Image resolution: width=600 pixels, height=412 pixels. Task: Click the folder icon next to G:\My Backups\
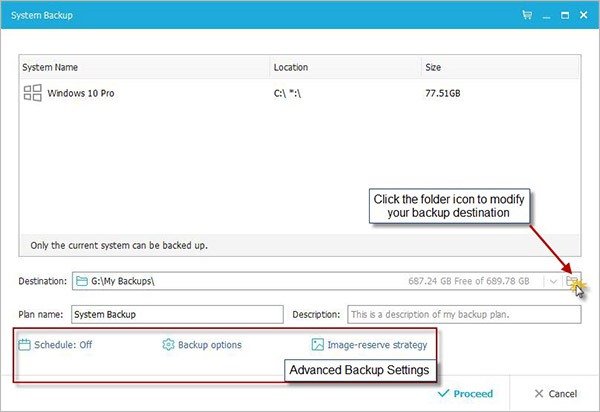click(x=82, y=281)
